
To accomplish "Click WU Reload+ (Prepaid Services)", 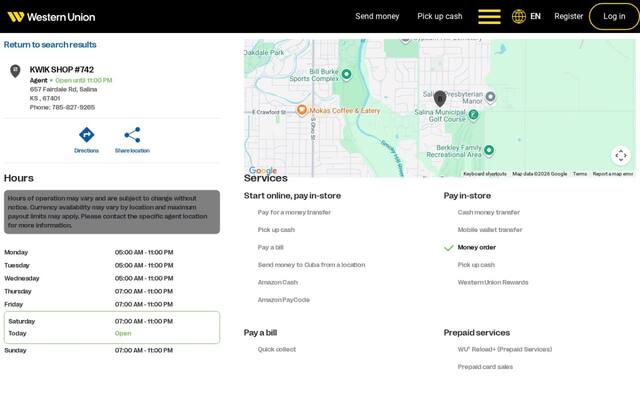I will point(504,349).
